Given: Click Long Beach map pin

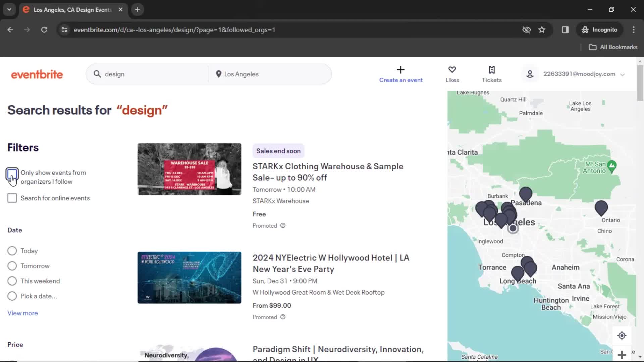Looking at the screenshot, I should pyautogui.click(x=518, y=274).
